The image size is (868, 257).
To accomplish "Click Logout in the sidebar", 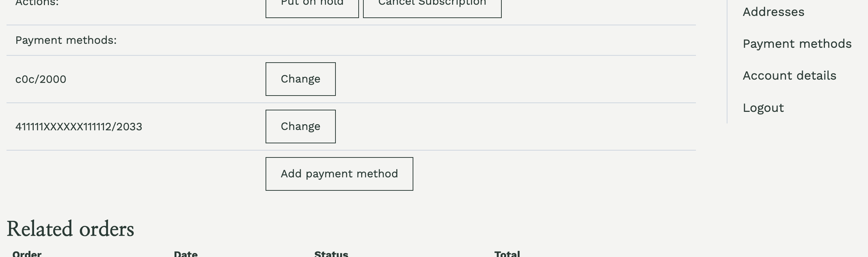I will 763,108.
